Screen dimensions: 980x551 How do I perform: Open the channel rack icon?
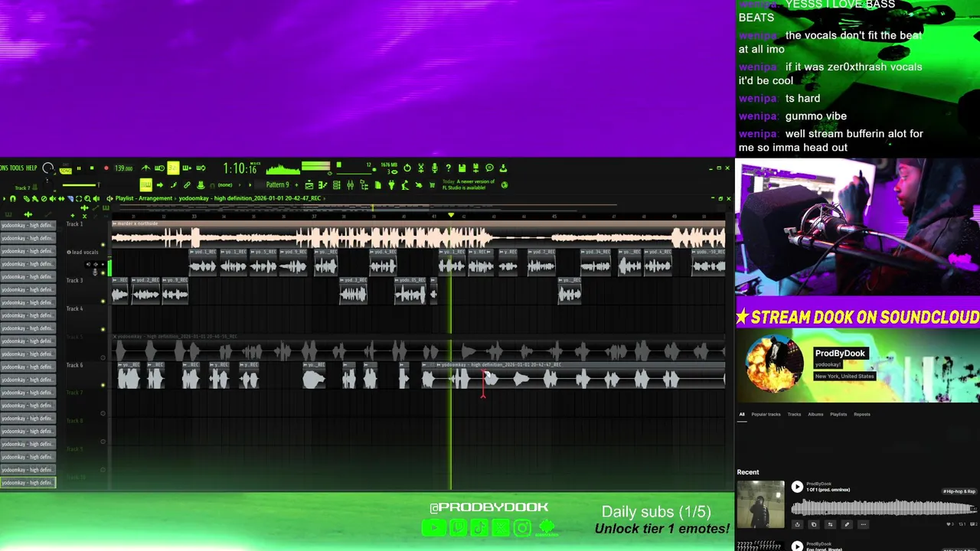[336, 185]
